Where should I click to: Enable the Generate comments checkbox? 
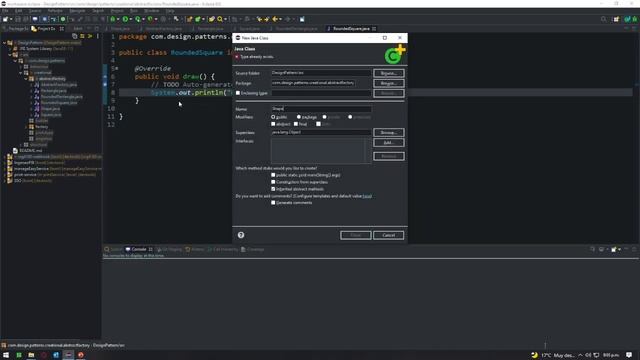pyautogui.click(x=273, y=202)
